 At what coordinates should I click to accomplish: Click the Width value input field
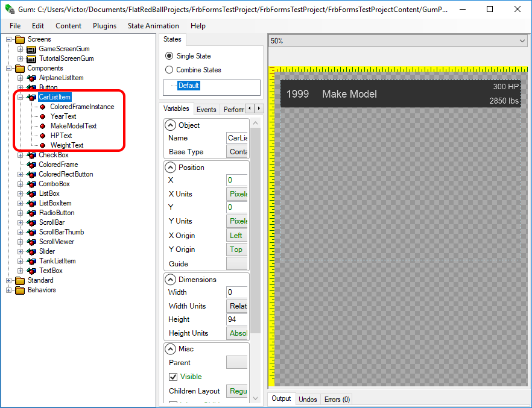(x=236, y=292)
